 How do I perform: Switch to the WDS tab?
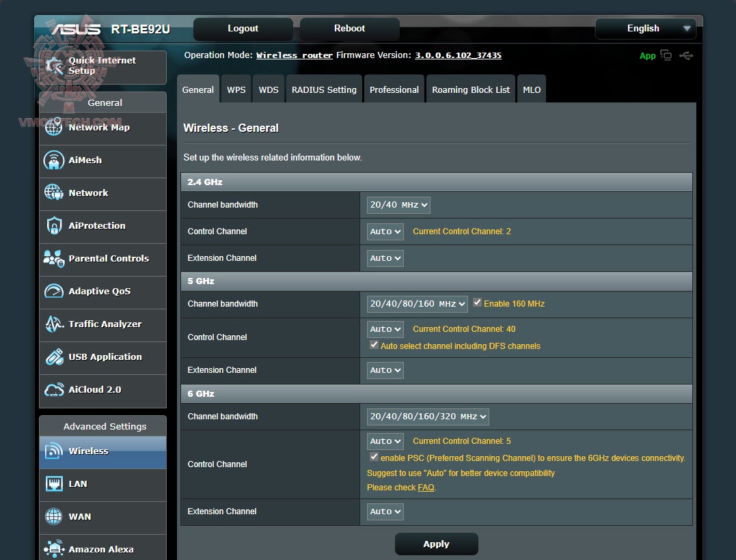tap(269, 89)
